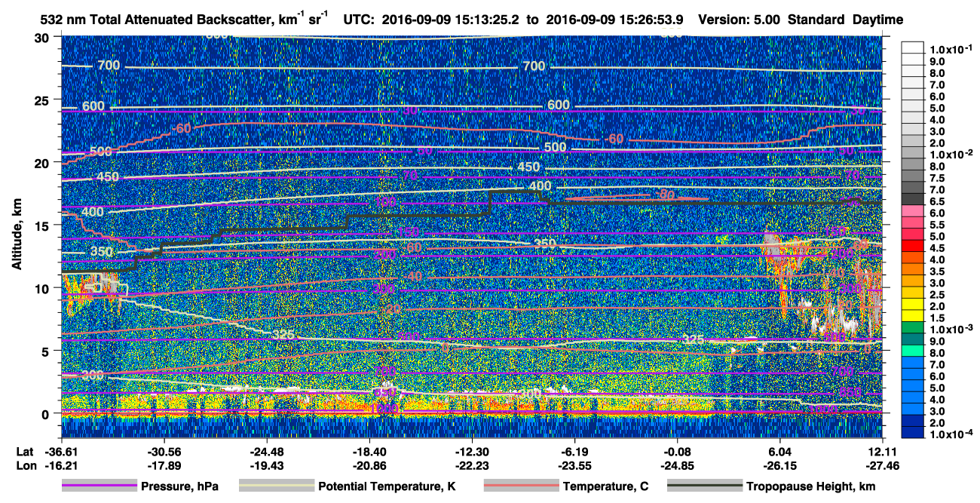
Task: Click the altitude tick label 25
Action: click(x=43, y=100)
